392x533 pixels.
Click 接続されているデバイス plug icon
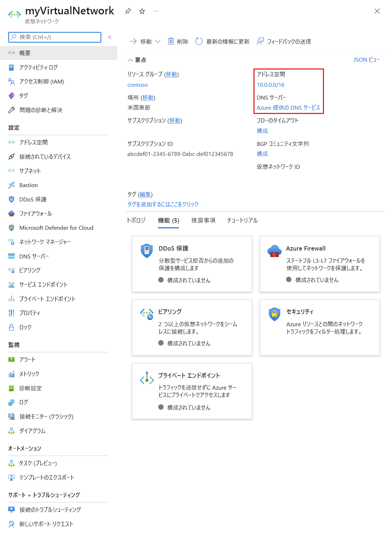click(11, 157)
